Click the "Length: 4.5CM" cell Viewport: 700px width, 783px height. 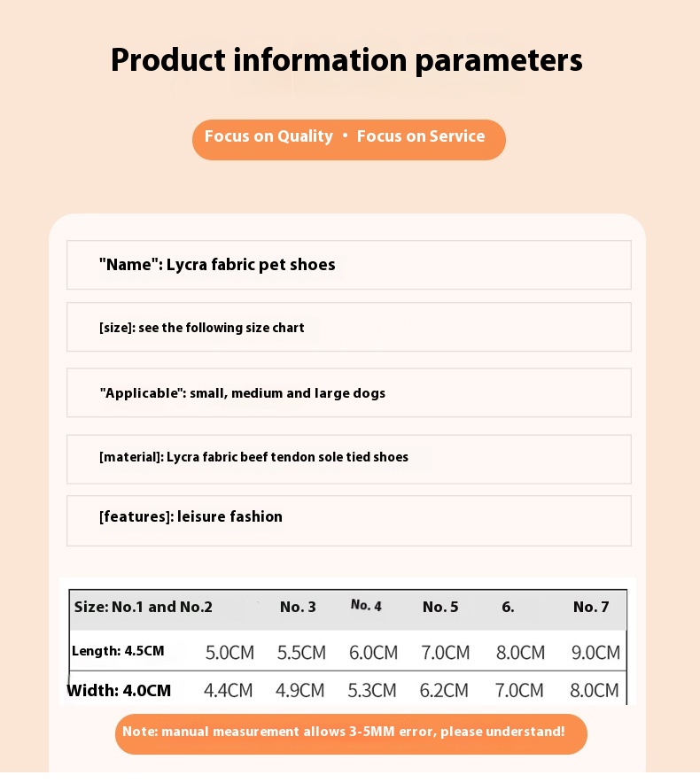119,652
